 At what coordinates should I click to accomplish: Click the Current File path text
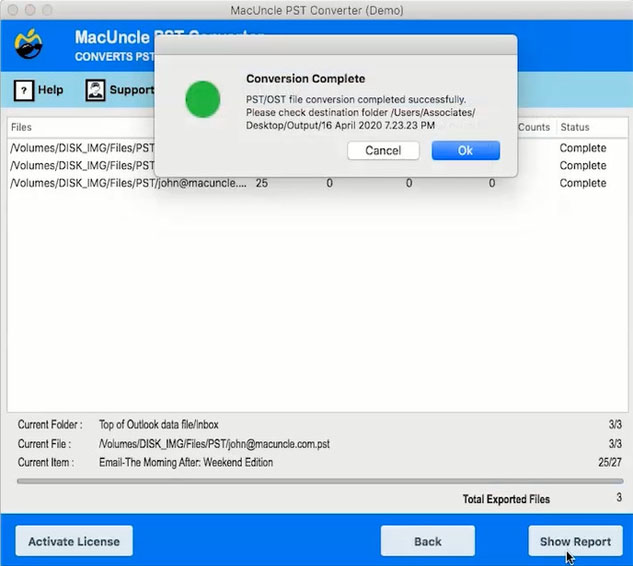coord(214,444)
